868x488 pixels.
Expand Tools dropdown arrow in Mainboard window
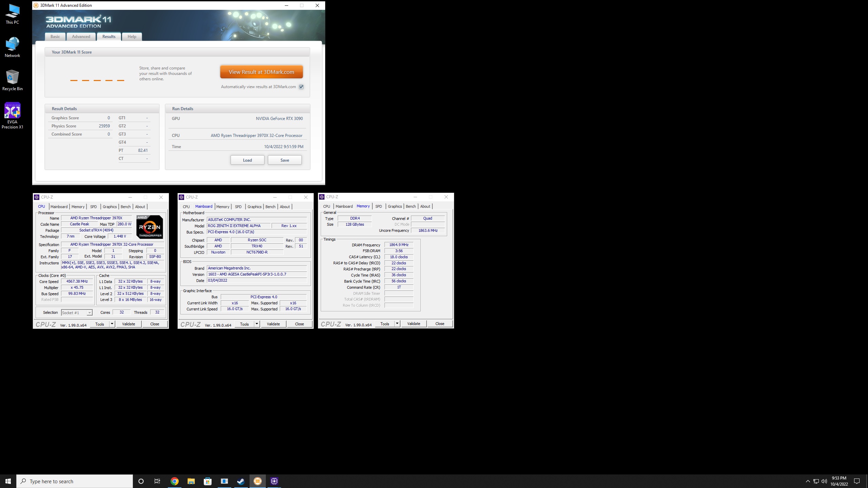point(257,324)
